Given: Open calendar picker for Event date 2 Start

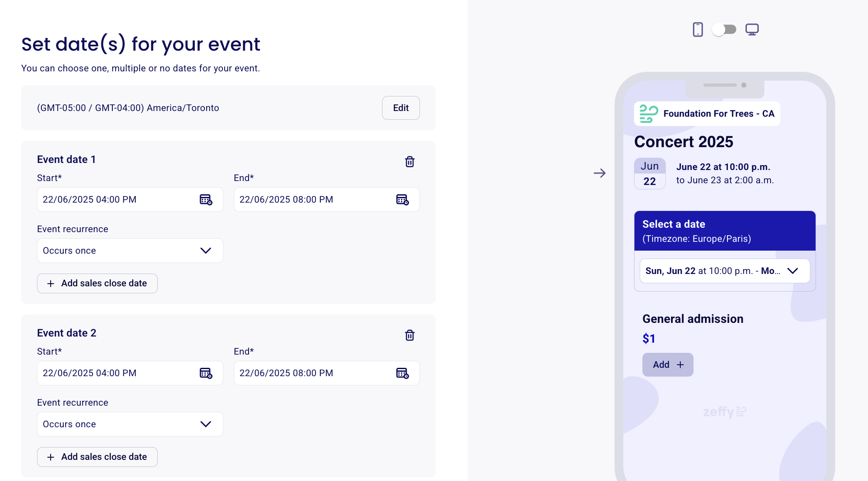Looking at the screenshot, I should 206,373.
